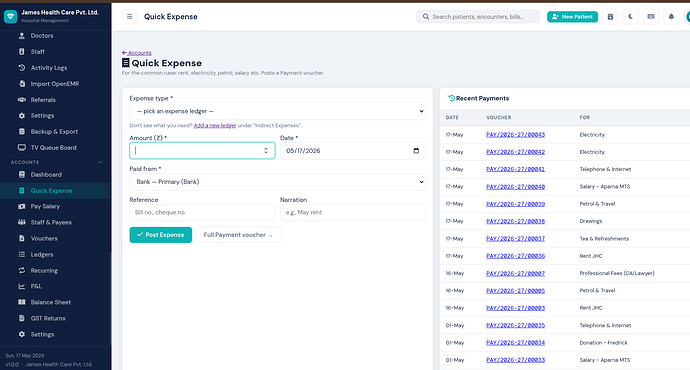Image resolution: width=690 pixels, height=370 pixels.
Task: Click the bottom Settings gear under Accounts
Action: coord(22,334)
